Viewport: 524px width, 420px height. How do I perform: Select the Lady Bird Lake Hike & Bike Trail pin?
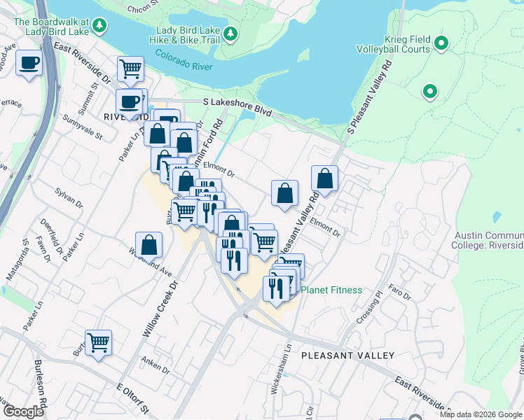(x=230, y=35)
